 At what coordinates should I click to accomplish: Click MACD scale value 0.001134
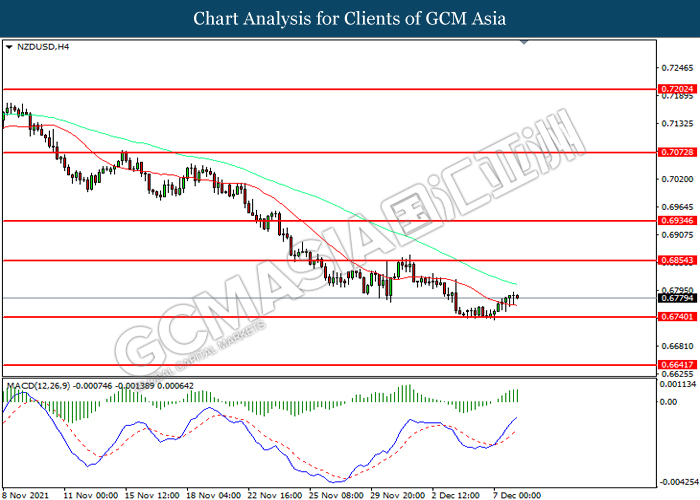(x=678, y=384)
